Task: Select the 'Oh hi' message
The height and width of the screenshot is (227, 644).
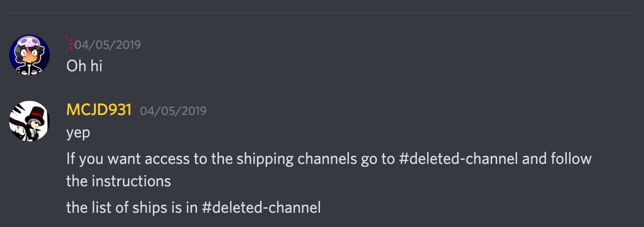Action: pyautogui.click(x=84, y=66)
